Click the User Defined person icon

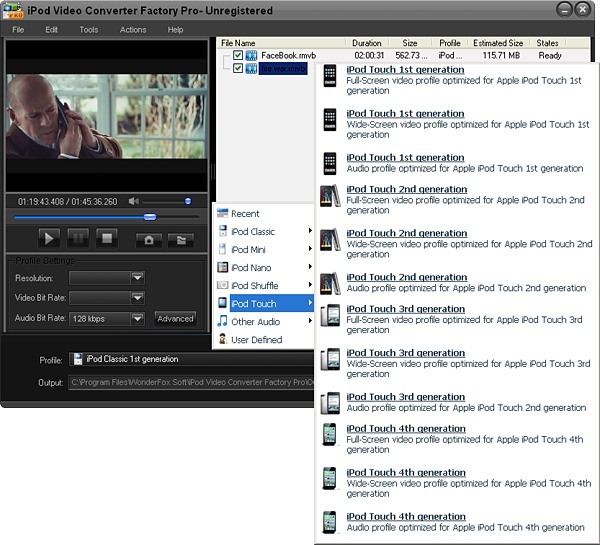(222, 339)
